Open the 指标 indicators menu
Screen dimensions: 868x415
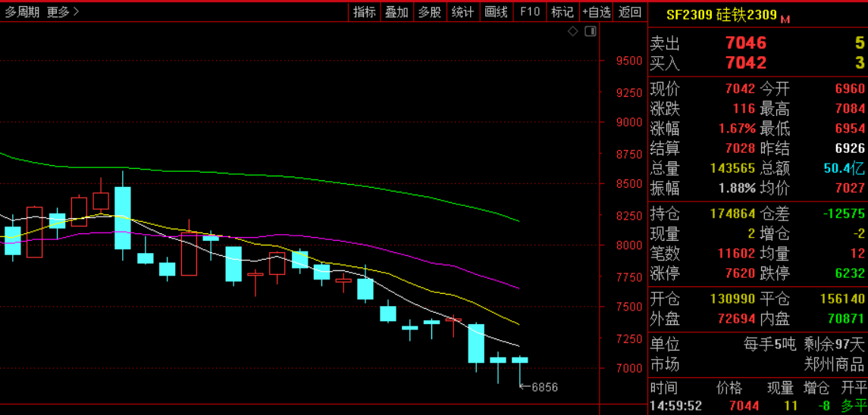coord(364,12)
